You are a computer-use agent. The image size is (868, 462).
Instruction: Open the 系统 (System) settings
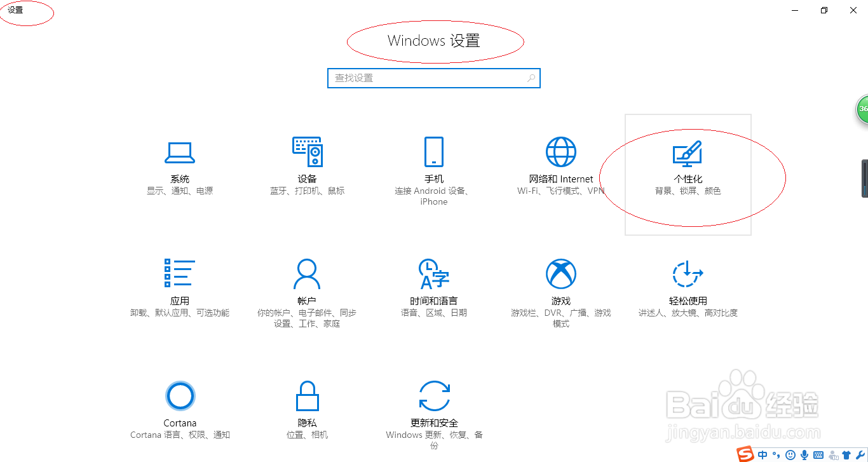click(x=180, y=166)
